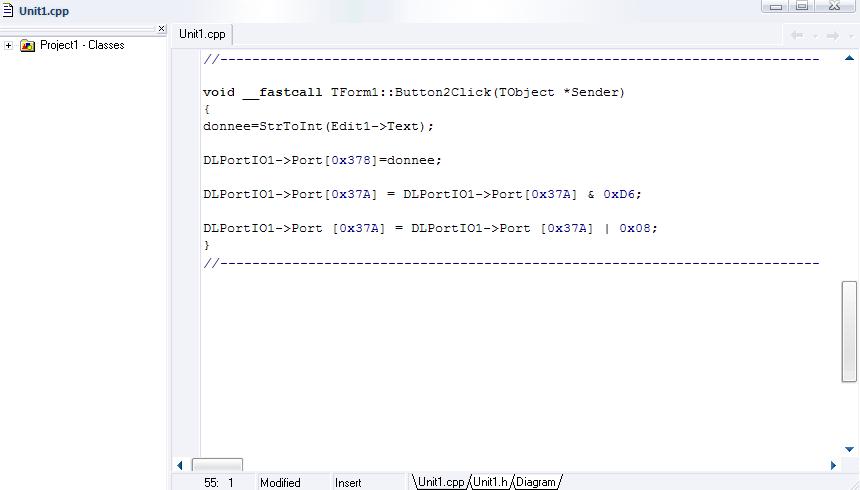Close the class explorer panel
The image size is (860, 490).
[x=161, y=29]
